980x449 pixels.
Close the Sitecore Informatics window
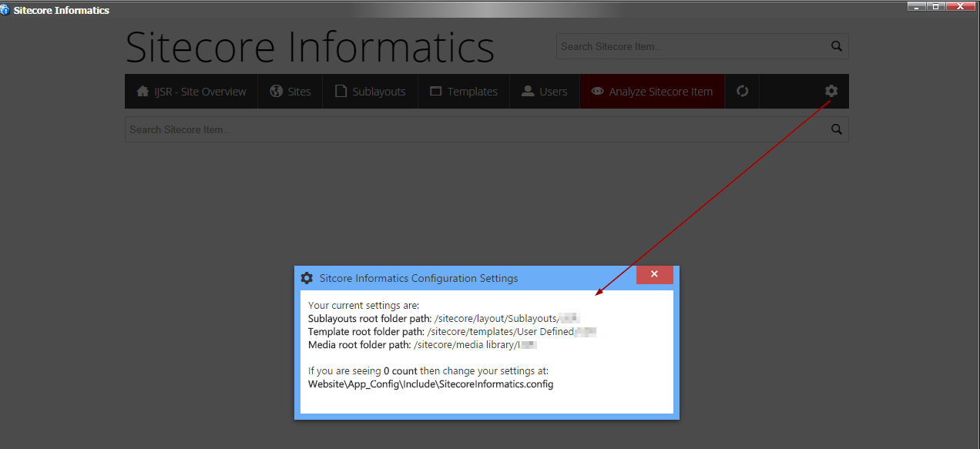[x=962, y=5]
